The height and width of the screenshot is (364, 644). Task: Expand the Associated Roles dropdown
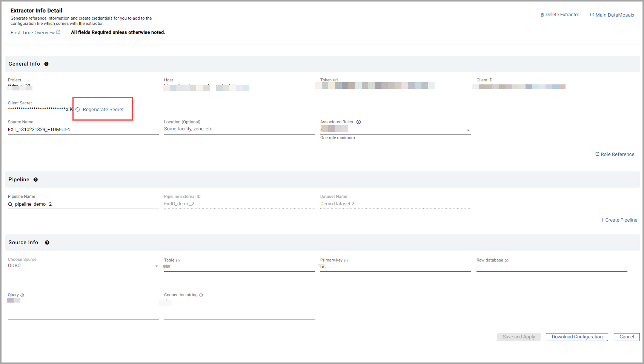(468, 130)
